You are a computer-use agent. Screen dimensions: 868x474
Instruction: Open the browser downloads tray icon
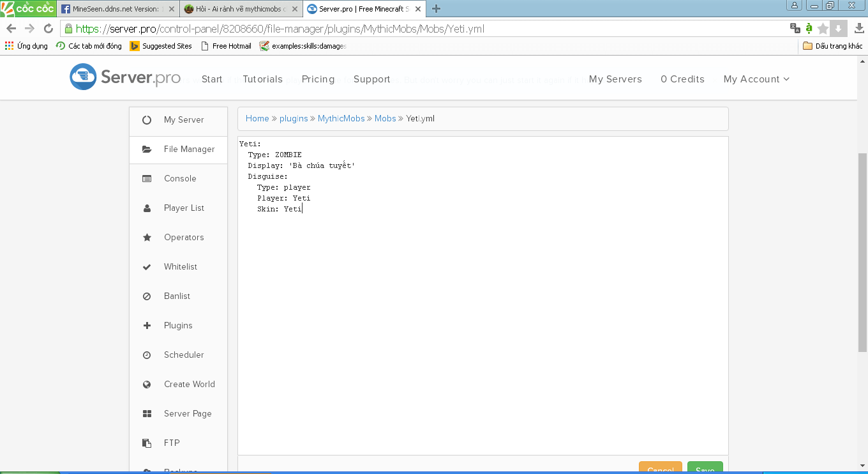tap(859, 28)
